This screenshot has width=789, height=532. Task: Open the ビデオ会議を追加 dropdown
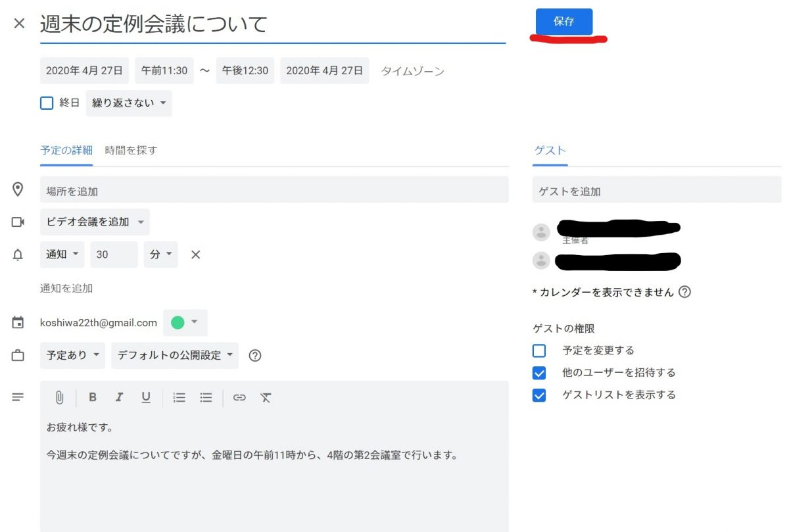click(x=93, y=222)
